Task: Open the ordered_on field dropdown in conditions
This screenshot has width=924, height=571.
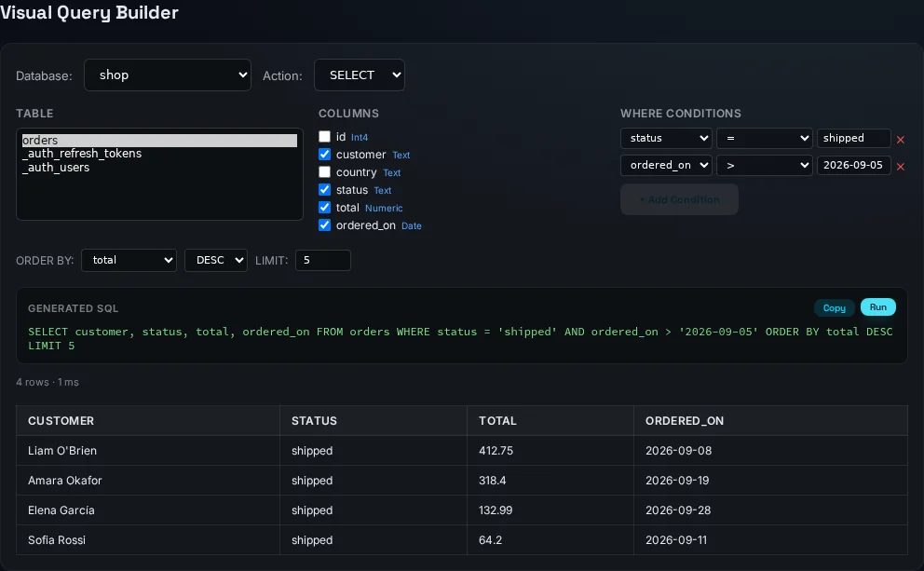Action: coord(666,165)
